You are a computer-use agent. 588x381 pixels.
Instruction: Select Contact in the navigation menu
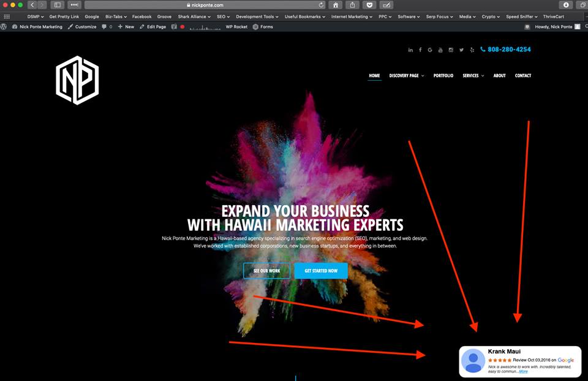[x=523, y=76]
